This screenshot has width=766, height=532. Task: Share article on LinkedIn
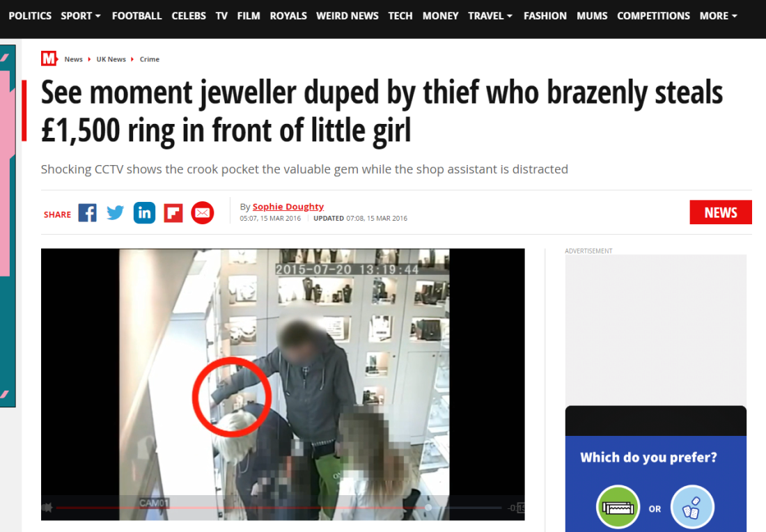(x=144, y=213)
